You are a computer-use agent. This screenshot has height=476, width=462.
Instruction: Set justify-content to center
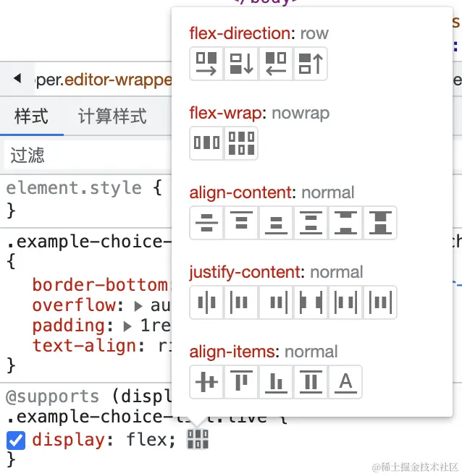click(206, 302)
